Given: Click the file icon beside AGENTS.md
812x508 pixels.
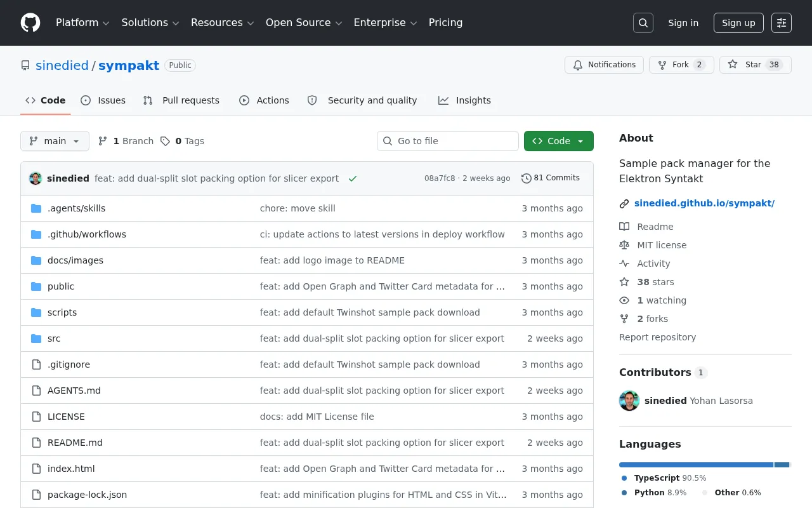Looking at the screenshot, I should [x=36, y=391].
